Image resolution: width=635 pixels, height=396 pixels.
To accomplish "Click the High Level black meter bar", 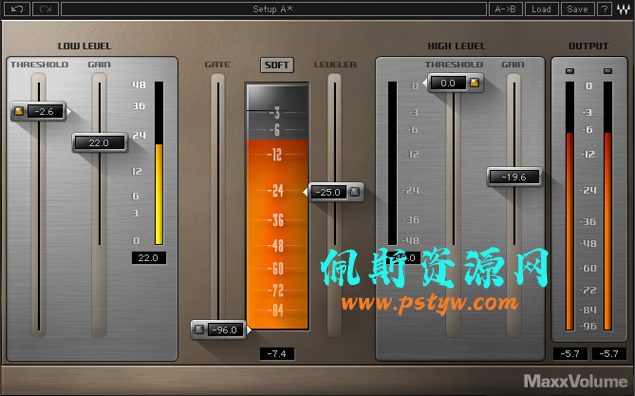I will 392,163.
